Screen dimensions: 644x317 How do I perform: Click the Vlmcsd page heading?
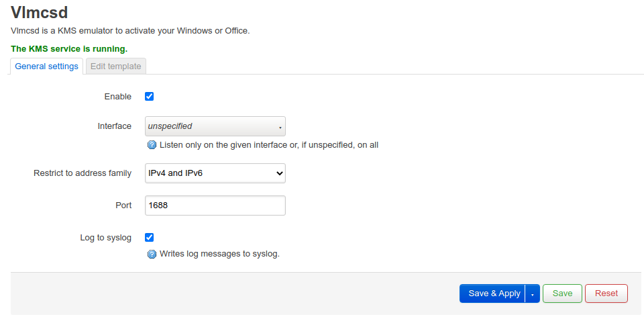40,12
